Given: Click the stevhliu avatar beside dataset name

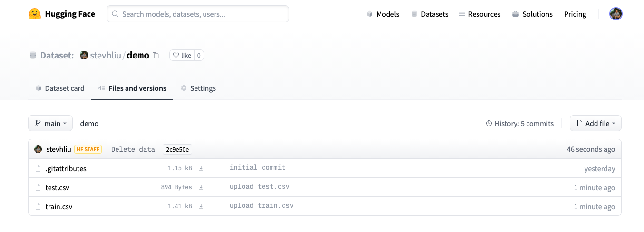Looking at the screenshot, I should (x=84, y=55).
